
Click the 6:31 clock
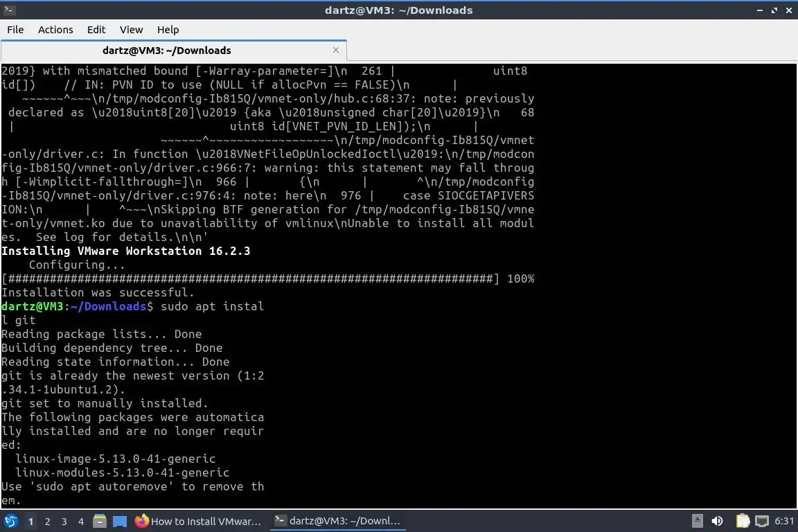point(783,521)
